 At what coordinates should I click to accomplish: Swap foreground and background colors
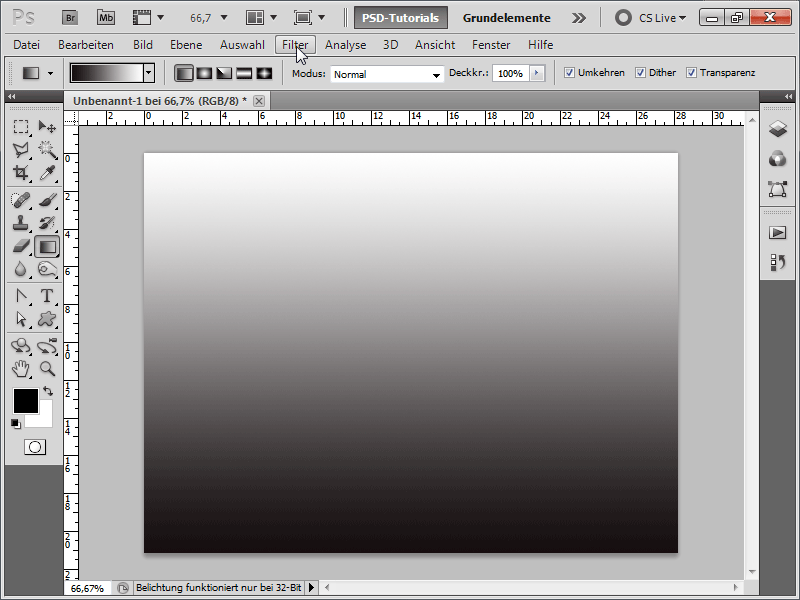tap(48, 391)
